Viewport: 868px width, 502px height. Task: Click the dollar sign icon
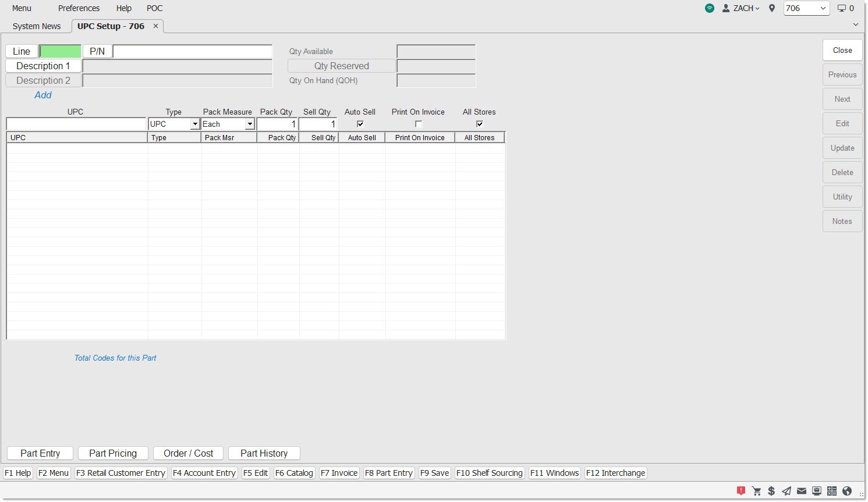pos(771,491)
